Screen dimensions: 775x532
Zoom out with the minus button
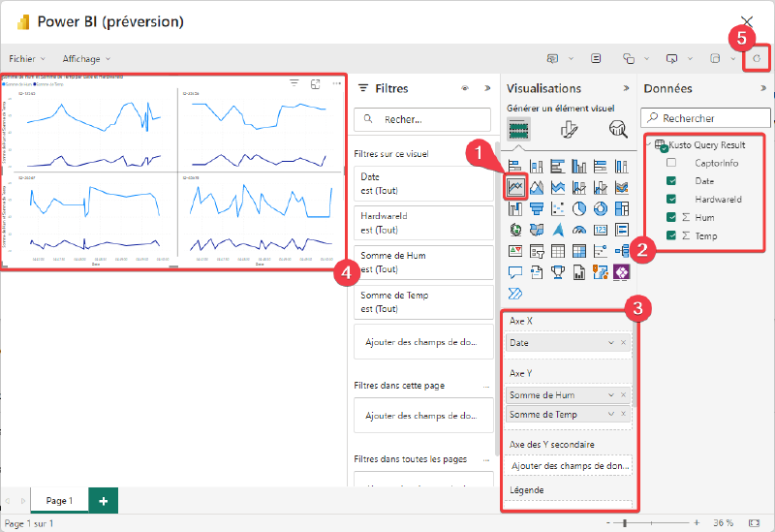608,522
